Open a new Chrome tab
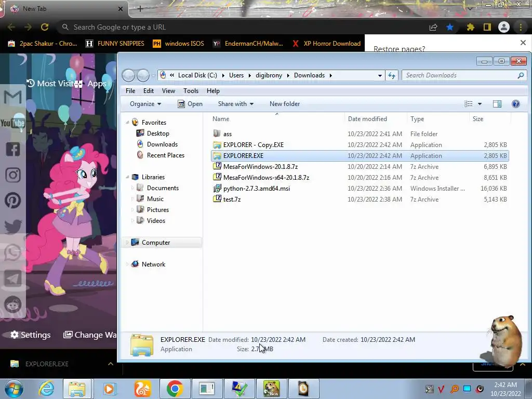This screenshot has width=532, height=399. coord(140,9)
